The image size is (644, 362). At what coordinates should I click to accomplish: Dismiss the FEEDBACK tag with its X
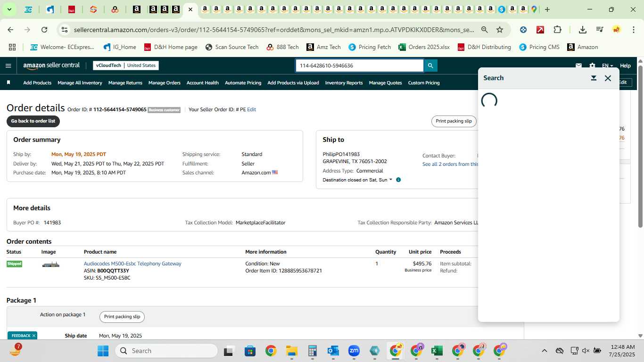pos(34,336)
